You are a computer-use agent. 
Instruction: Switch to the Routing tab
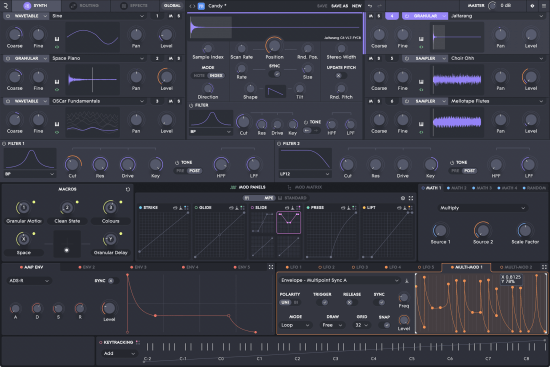pyautogui.click(x=85, y=6)
